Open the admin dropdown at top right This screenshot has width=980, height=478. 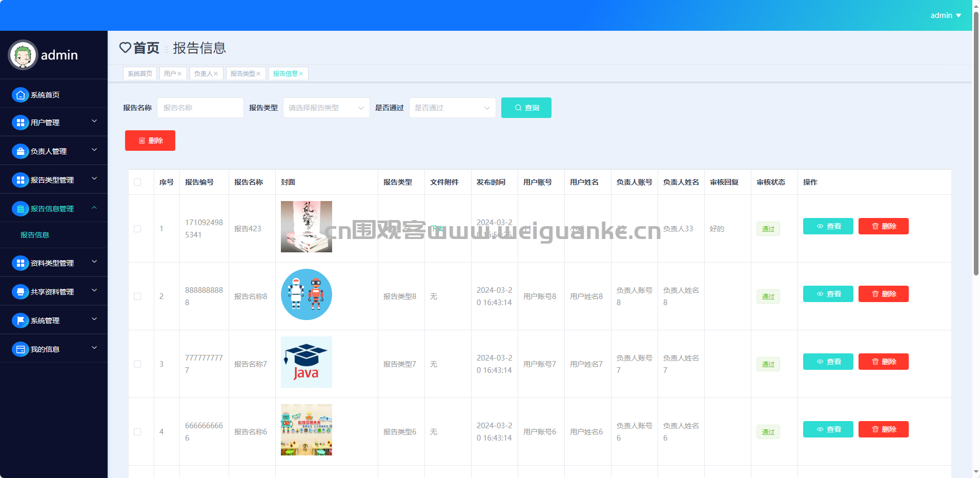tap(945, 15)
